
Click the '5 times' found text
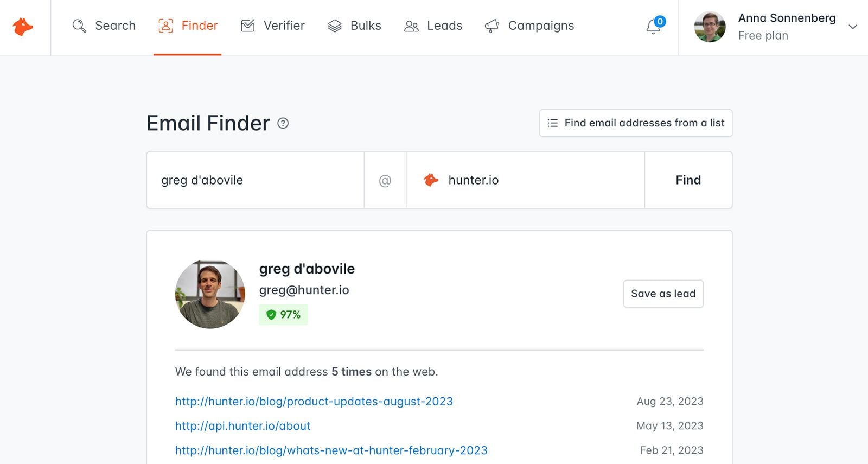(x=352, y=372)
